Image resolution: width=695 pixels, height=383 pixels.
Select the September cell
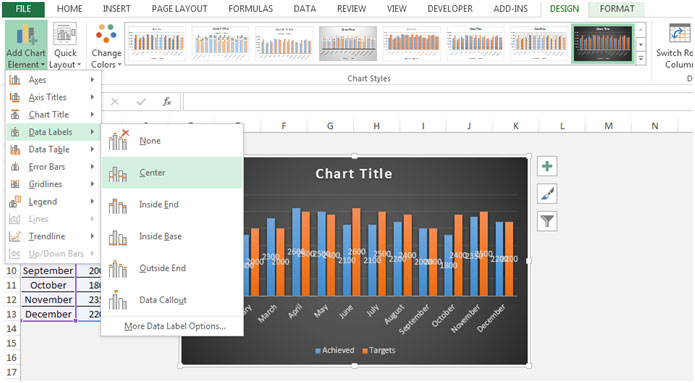coord(48,270)
